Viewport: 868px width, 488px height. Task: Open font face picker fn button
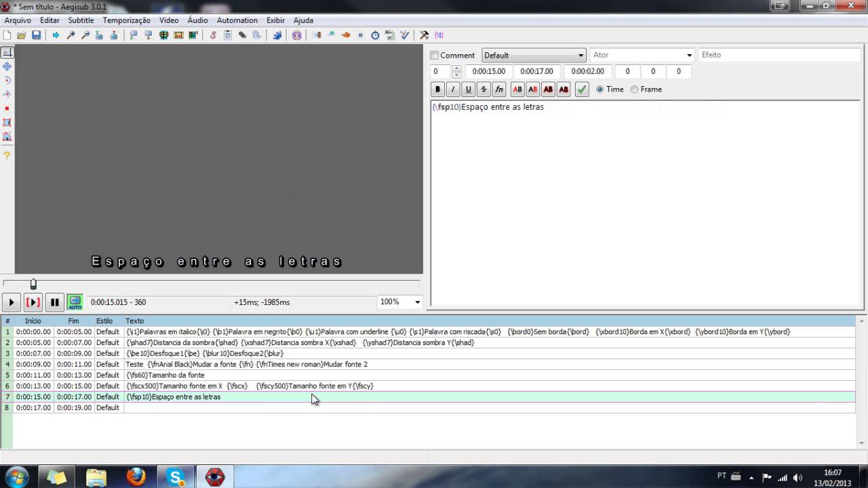[499, 89]
